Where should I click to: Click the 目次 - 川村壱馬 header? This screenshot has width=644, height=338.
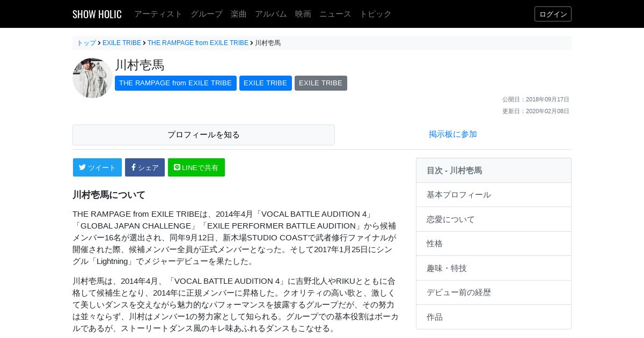(x=494, y=171)
